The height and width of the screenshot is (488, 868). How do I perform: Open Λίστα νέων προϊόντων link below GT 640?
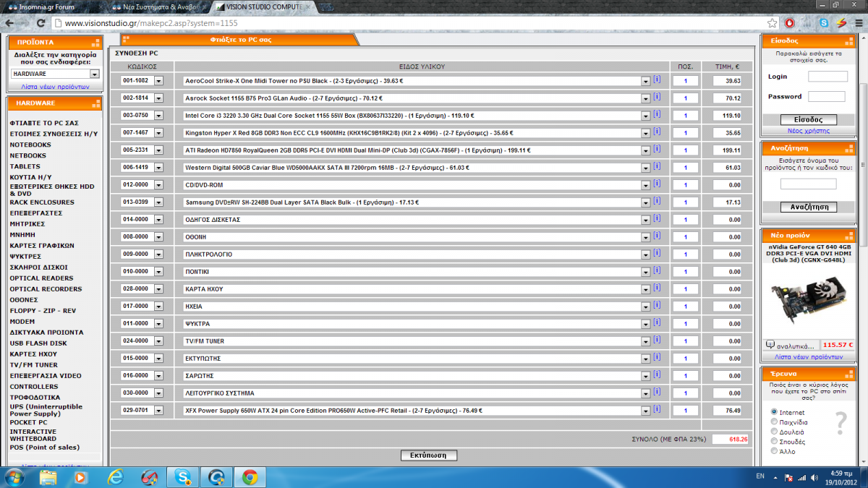[x=809, y=357]
